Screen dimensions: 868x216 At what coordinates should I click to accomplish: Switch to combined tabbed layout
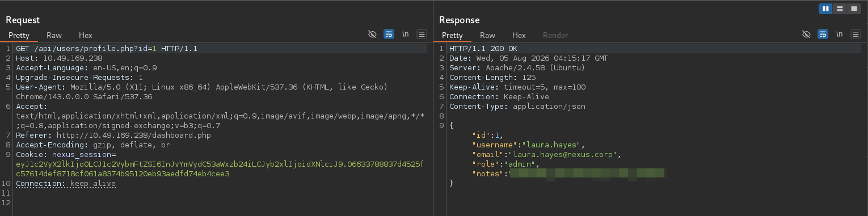853,9
